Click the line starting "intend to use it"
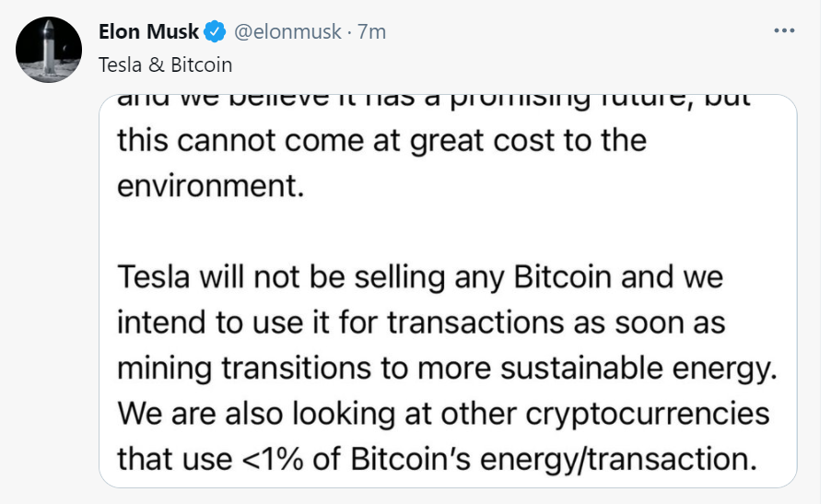831x504 pixels. click(x=421, y=323)
